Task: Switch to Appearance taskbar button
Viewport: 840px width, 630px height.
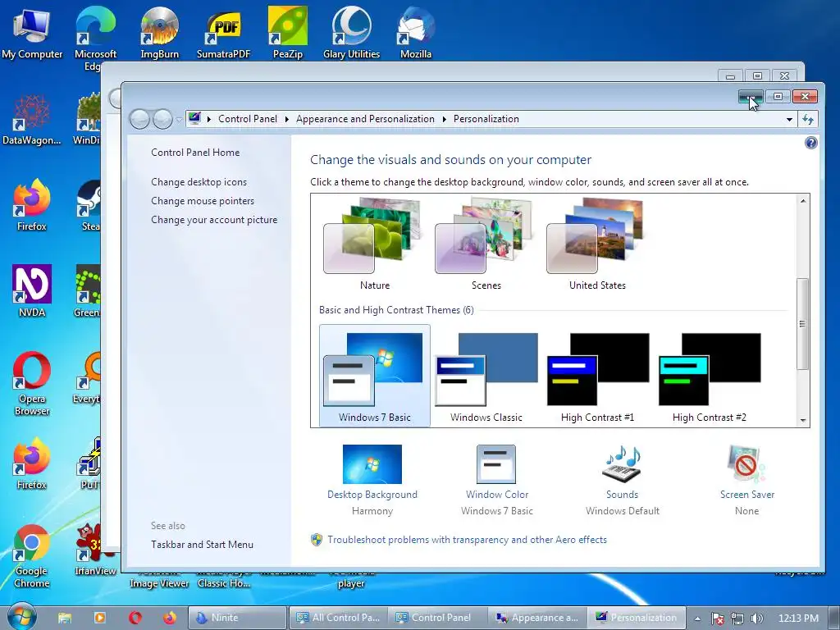Action: (537, 618)
